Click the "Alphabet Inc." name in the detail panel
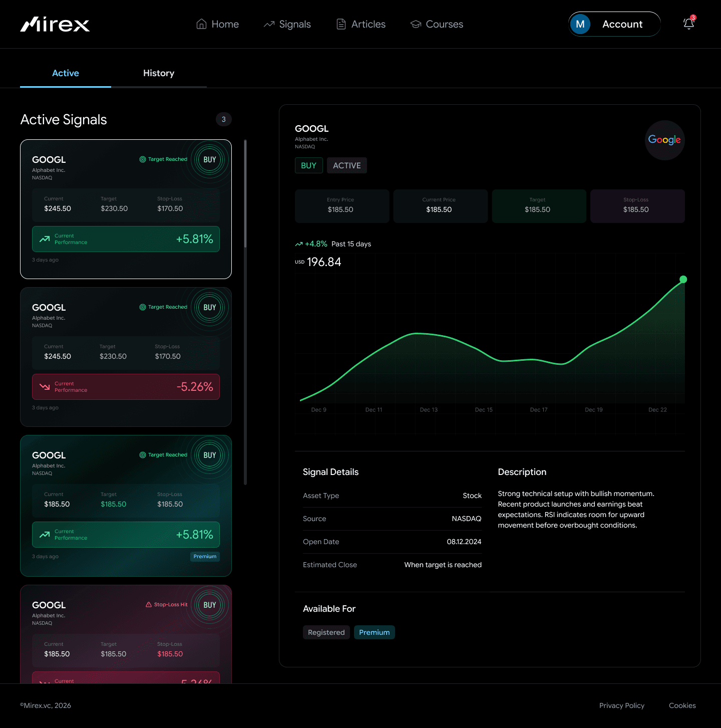 (x=311, y=139)
